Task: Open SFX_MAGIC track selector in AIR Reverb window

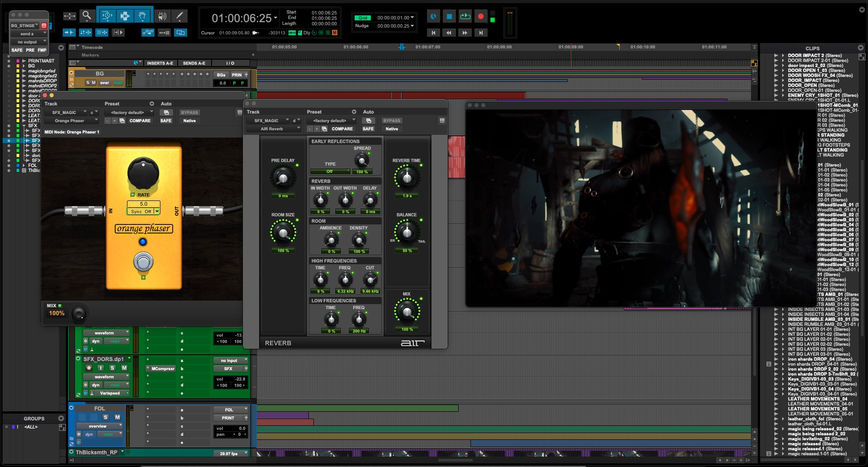Action: pyautogui.click(x=270, y=121)
